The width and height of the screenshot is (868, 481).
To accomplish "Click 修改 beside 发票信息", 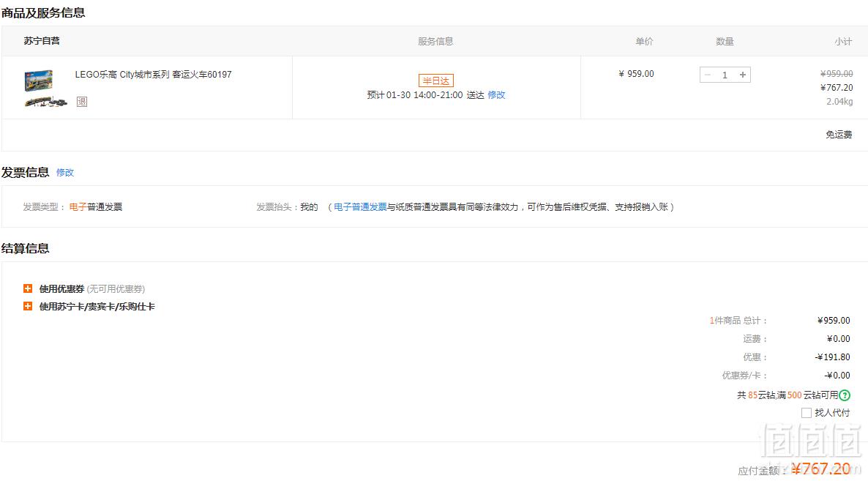I will tap(64, 173).
